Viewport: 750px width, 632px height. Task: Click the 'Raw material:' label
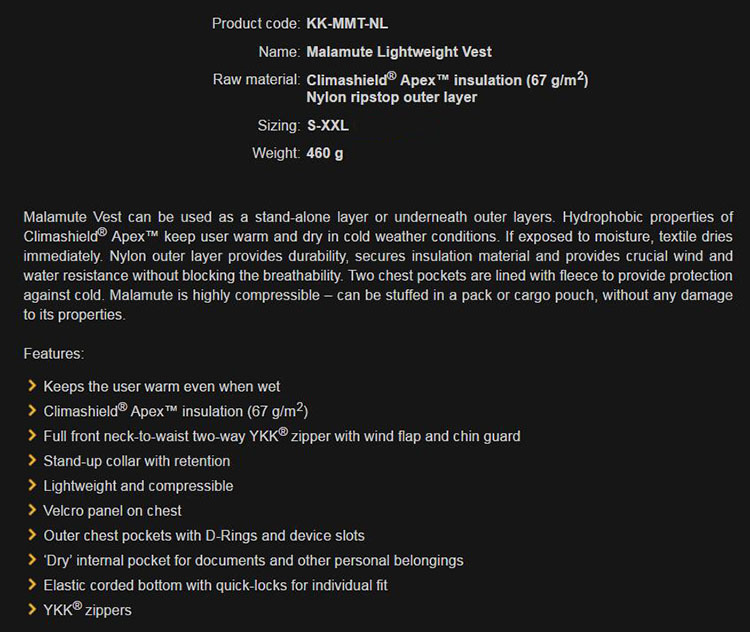(x=256, y=79)
